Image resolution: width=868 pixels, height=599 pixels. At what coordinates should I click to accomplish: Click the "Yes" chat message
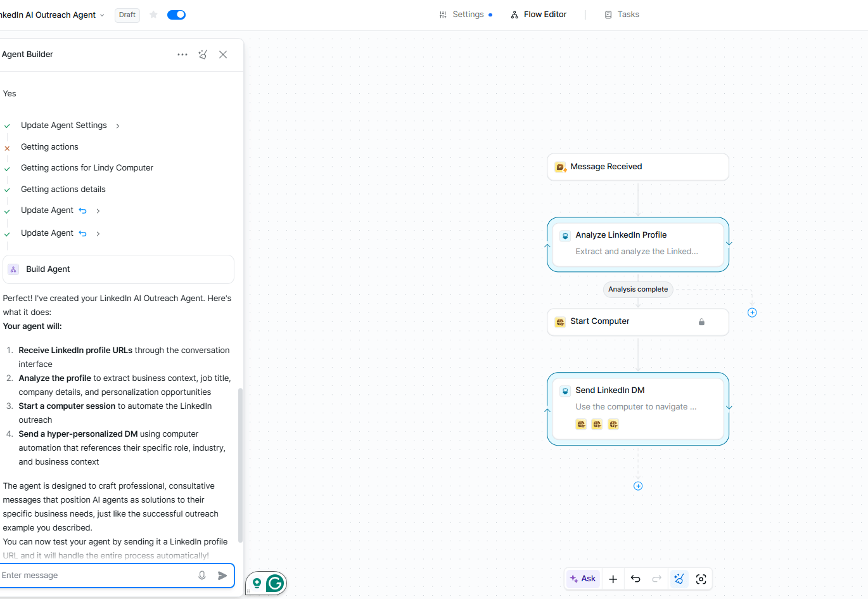click(10, 94)
